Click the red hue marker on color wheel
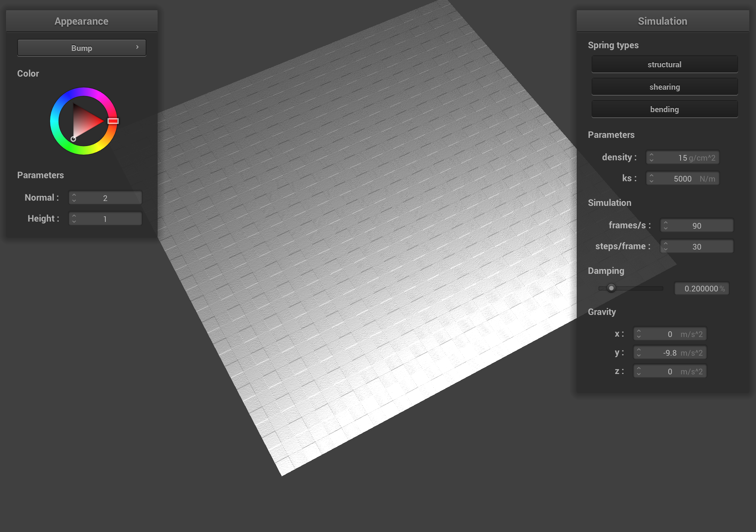The image size is (756, 532). click(113, 121)
